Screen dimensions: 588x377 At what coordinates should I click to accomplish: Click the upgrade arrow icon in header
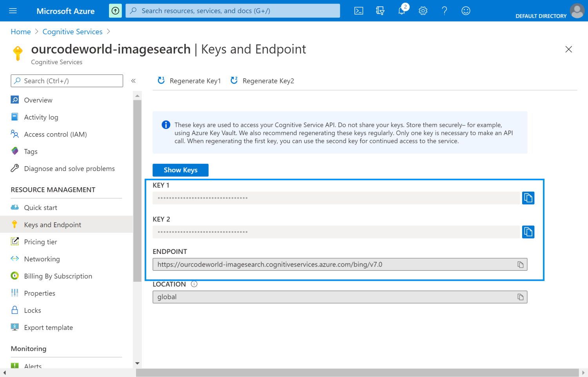[115, 11]
